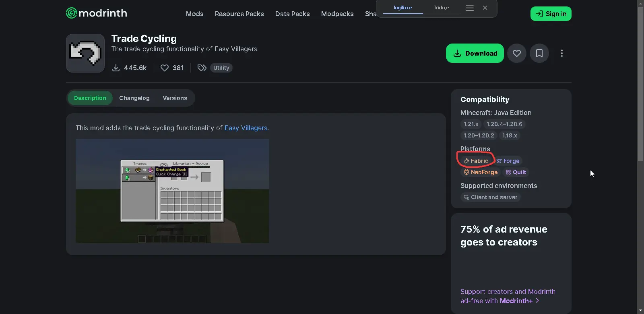Screen dimensions: 644x314
Task: Click the tags icon next to Utility
Action: [202, 68]
